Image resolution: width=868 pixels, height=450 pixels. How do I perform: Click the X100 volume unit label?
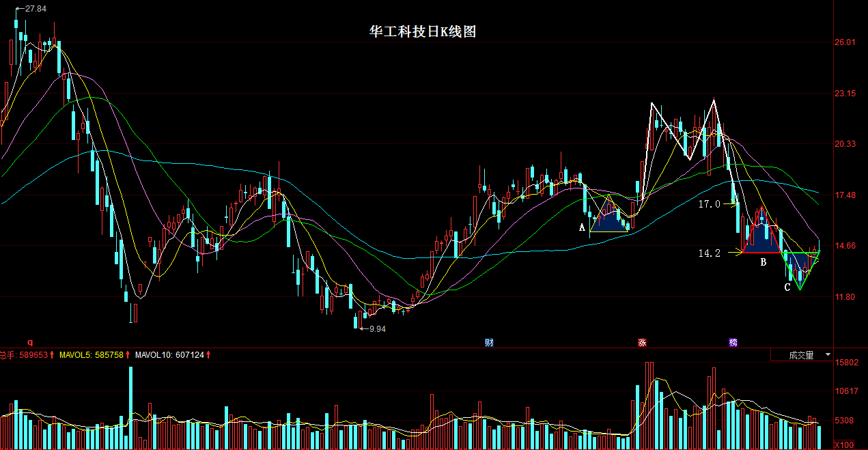coord(844,445)
